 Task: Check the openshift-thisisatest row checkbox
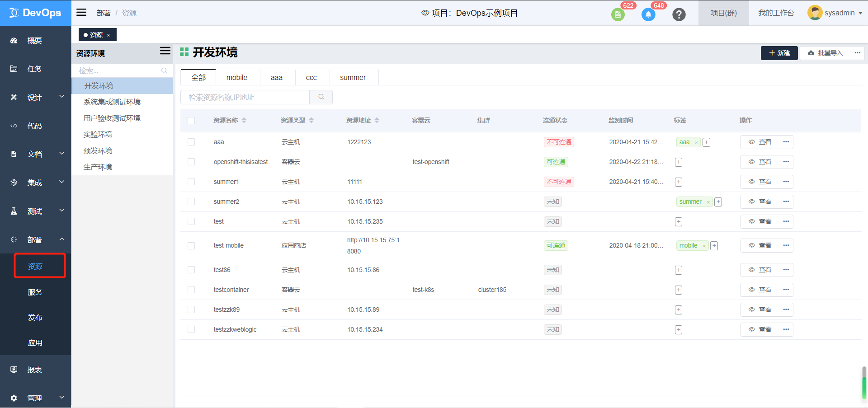click(191, 162)
